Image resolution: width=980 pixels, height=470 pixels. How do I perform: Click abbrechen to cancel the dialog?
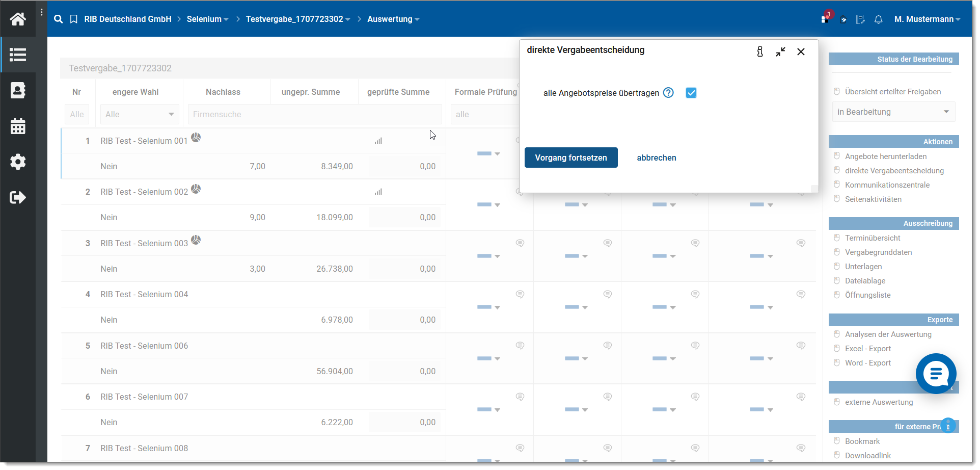point(656,158)
